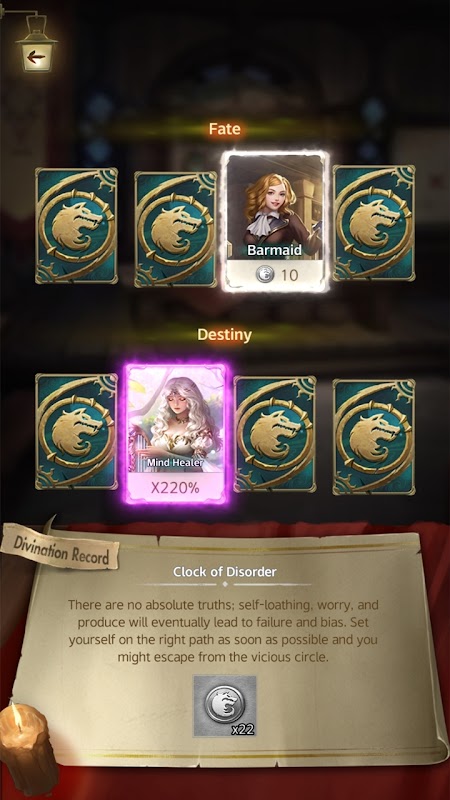This screenshot has width=450, height=800.
Task: Flip the face-down Fate card right of Barmaid
Action: [x=374, y=223]
